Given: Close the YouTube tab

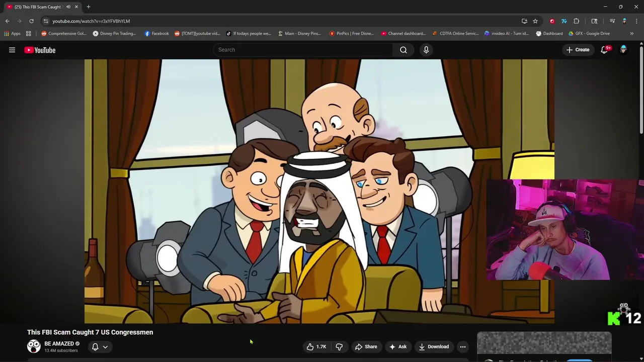Looking at the screenshot, I should 76,7.
